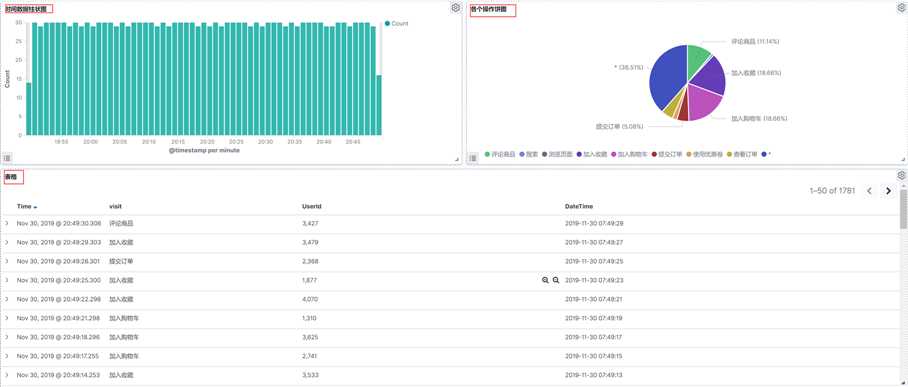Screen dimensions: 908x387
Task: Open the table panel's gear options
Action: pos(901,176)
